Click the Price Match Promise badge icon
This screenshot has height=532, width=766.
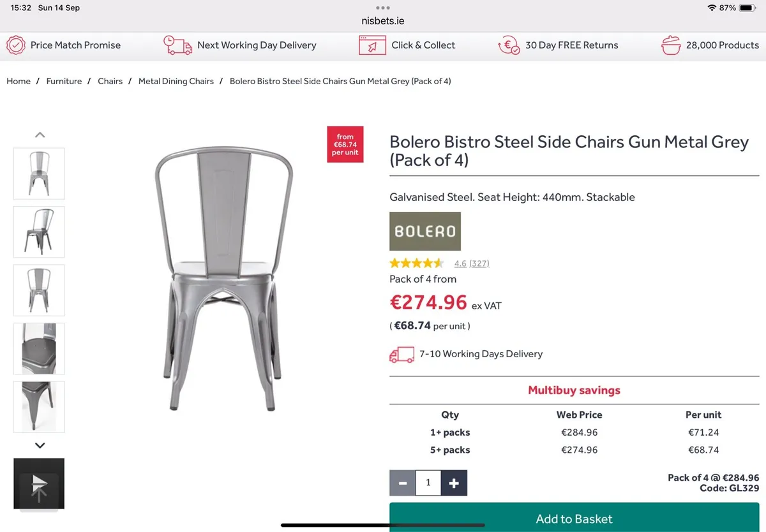click(16, 45)
